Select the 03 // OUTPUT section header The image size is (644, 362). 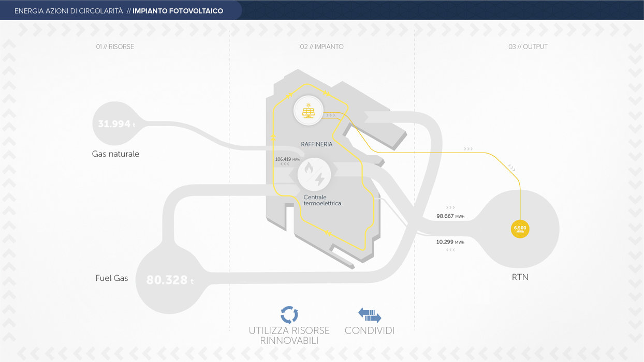528,47
